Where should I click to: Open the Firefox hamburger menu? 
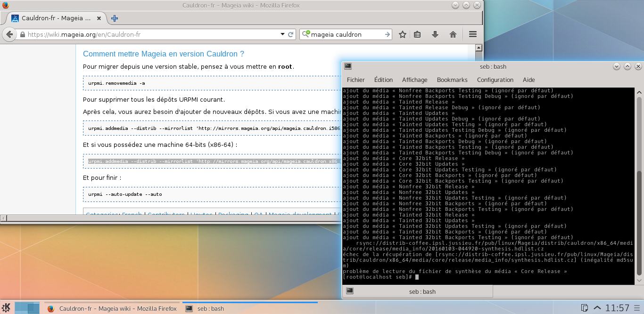point(473,34)
